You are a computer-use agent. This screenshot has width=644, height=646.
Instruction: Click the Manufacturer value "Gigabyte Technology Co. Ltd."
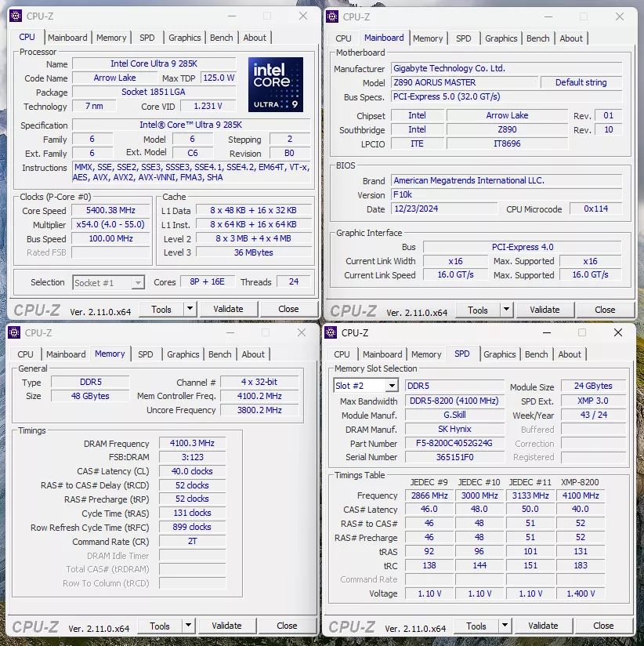point(506,68)
